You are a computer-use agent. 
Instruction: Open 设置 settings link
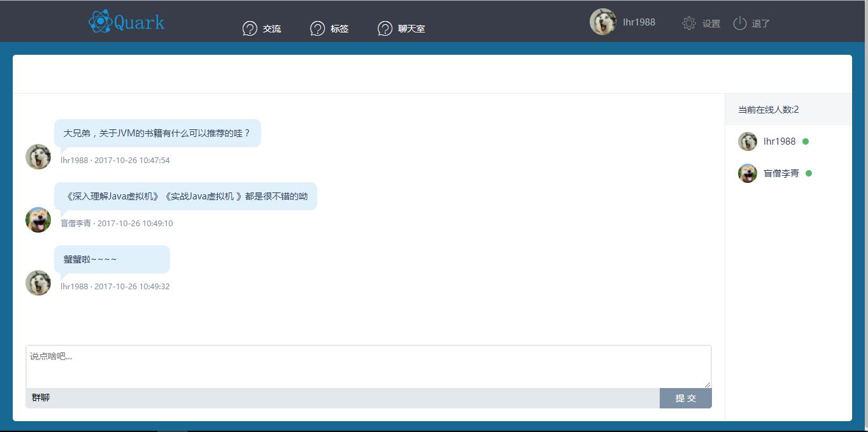coord(711,24)
